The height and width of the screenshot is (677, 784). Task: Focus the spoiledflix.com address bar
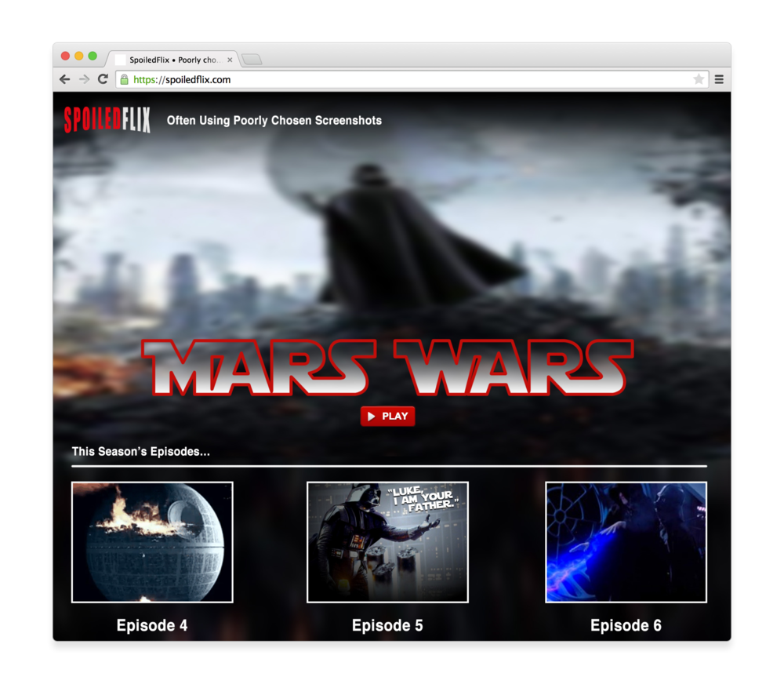[x=412, y=79]
